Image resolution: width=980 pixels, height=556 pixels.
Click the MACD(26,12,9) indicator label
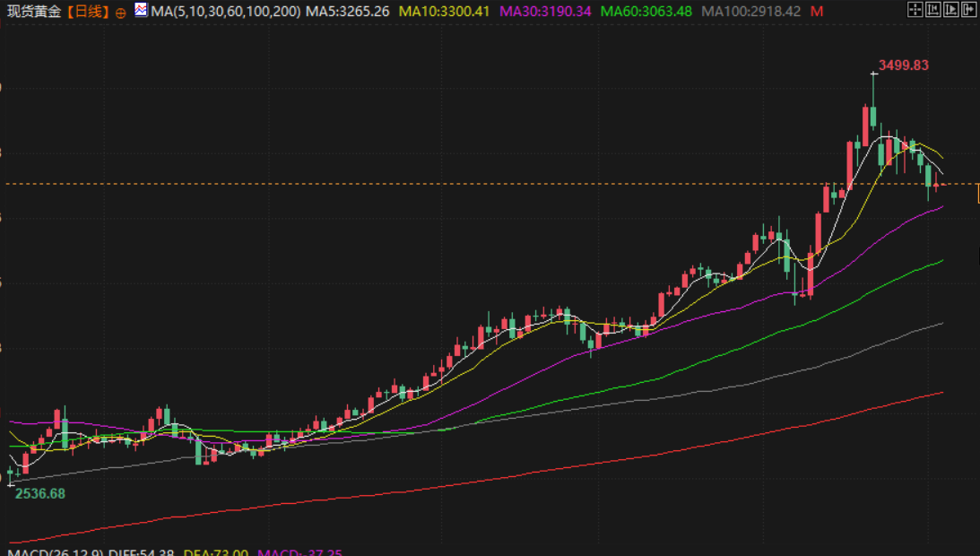pos(56,552)
